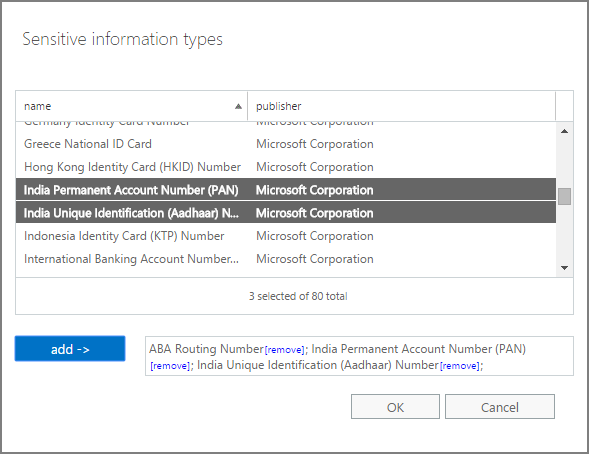The height and width of the screenshot is (454, 589).
Task: Click the vertical scrollbar thumb
Action: pyautogui.click(x=564, y=196)
